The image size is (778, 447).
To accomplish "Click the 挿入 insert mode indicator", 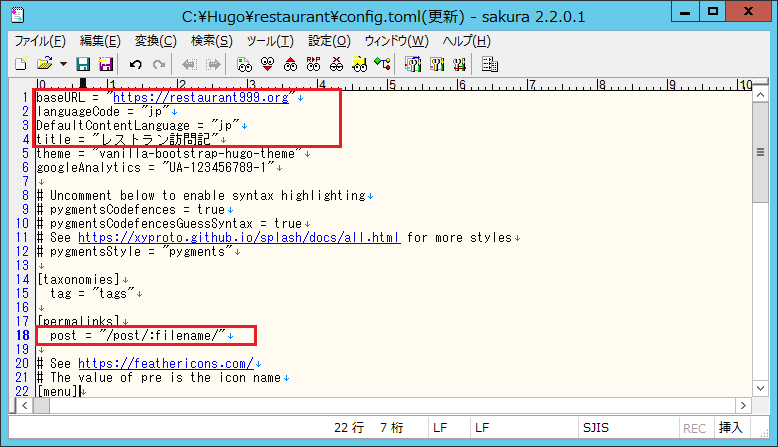I will (x=731, y=428).
